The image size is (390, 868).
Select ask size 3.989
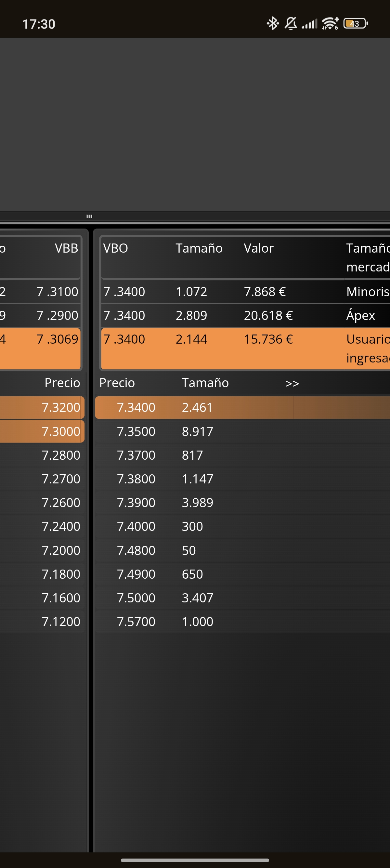point(197,503)
